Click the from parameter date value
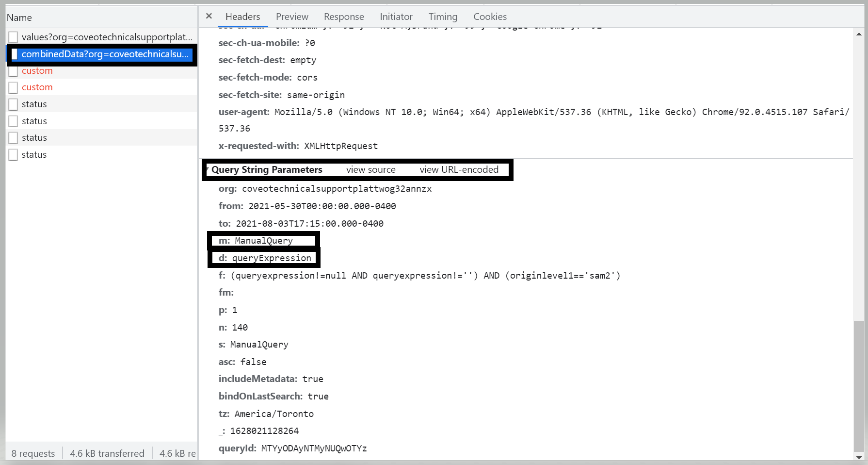The image size is (868, 465). pyautogui.click(x=322, y=206)
